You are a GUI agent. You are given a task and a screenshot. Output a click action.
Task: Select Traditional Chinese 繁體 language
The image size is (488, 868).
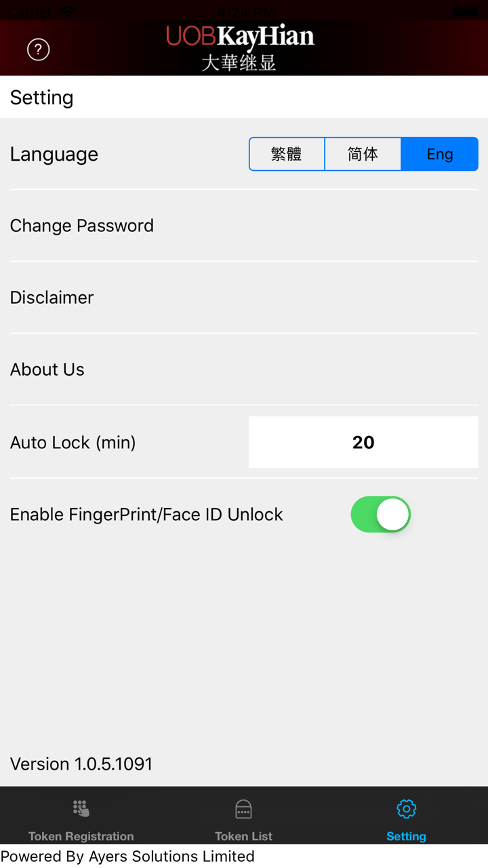[x=287, y=154]
